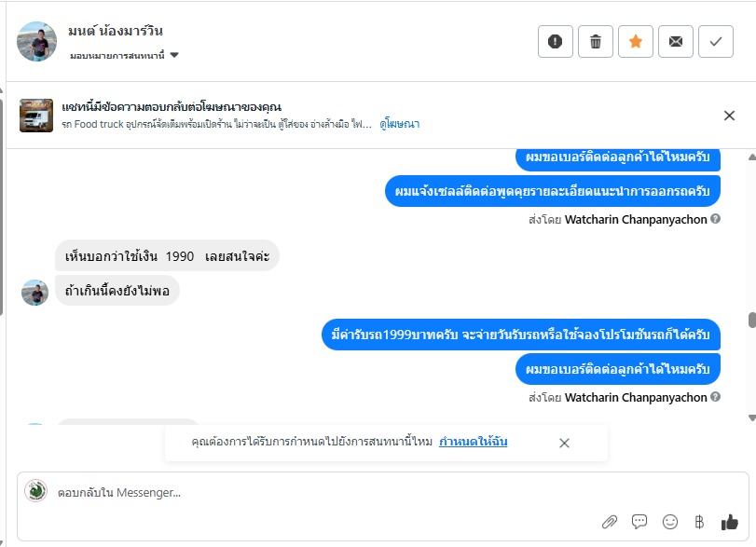Toggle the orange follow-up star
756x547 pixels.
click(636, 41)
